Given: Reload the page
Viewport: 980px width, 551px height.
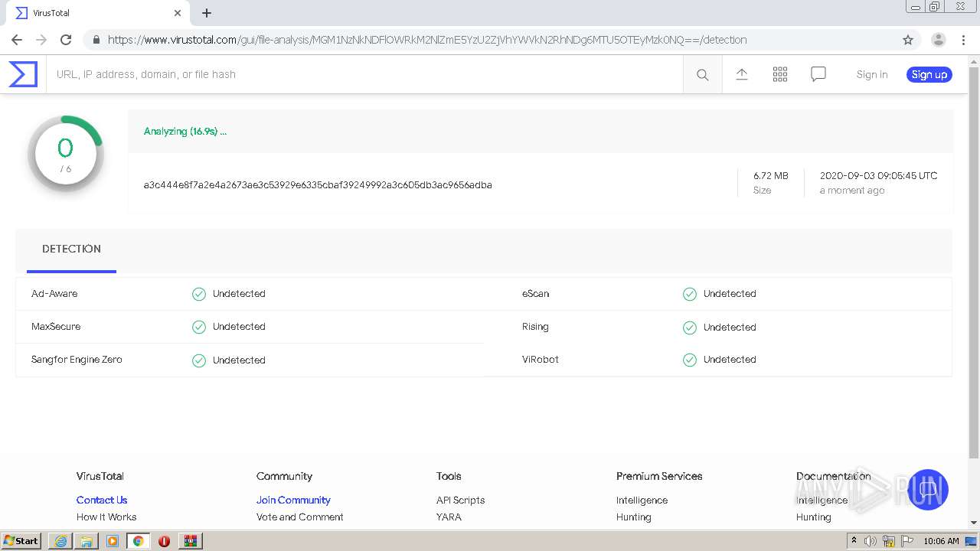Looking at the screenshot, I should click(x=66, y=40).
